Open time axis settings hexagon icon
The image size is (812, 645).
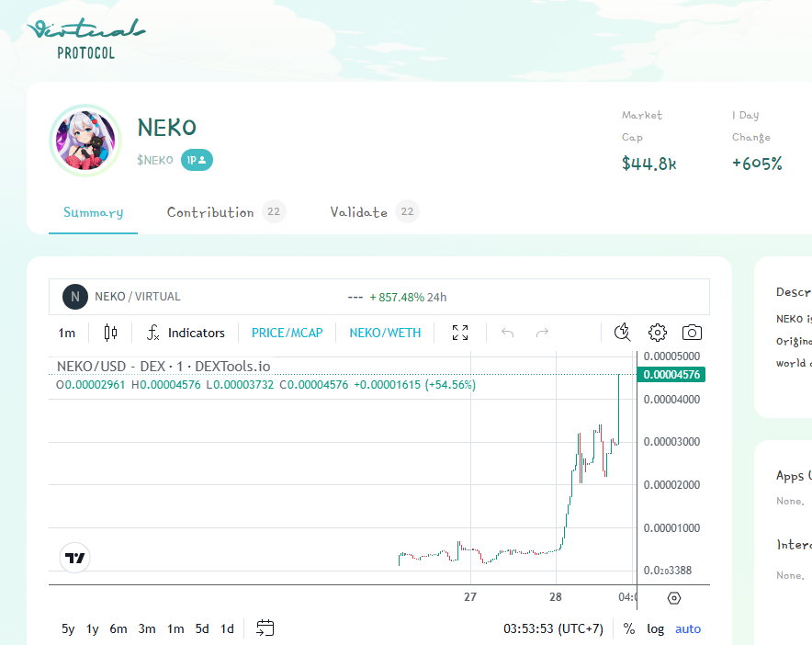[673, 598]
